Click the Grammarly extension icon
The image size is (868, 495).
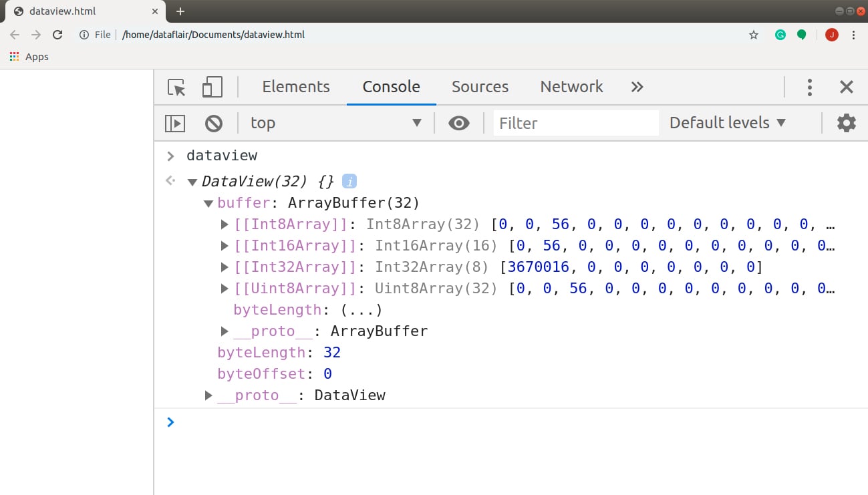tap(780, 34)
